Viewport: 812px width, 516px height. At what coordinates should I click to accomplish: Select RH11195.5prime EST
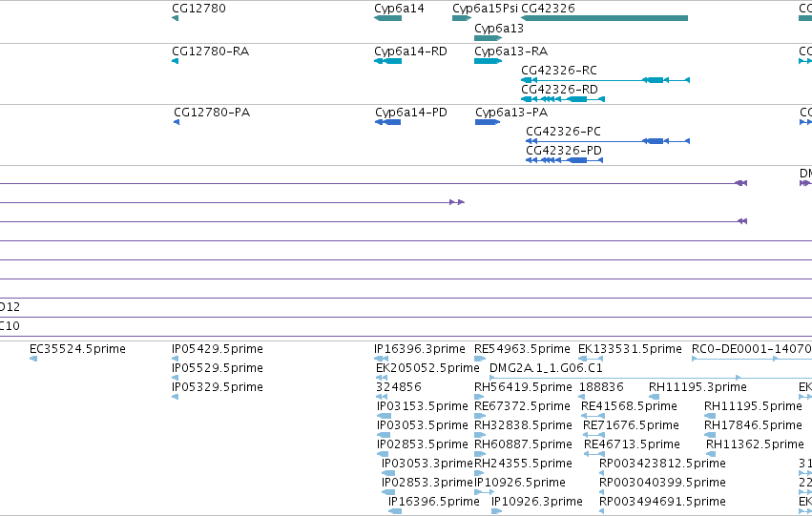[710, 416]
